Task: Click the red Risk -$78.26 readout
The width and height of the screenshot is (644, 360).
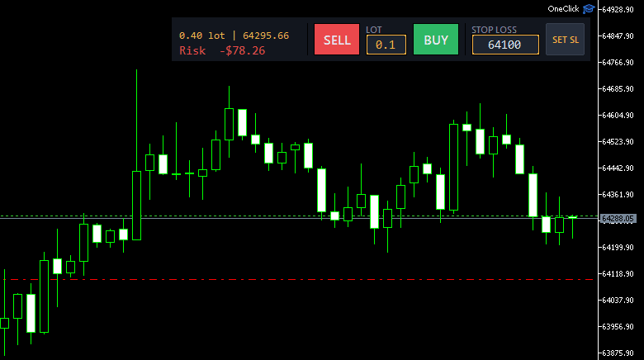Action: [222, 50]
